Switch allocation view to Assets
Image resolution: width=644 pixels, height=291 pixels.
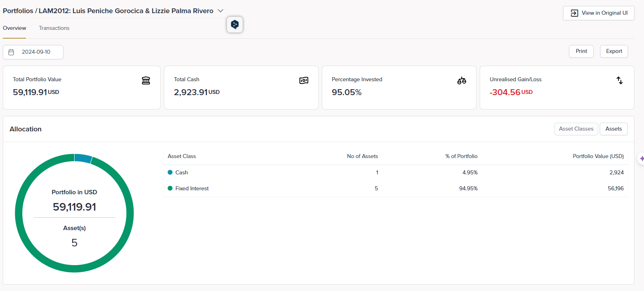[613, 129]
